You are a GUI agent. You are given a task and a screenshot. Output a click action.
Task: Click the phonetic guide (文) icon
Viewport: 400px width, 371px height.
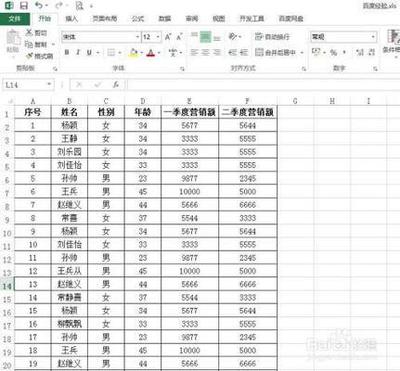tap(172, 52)
